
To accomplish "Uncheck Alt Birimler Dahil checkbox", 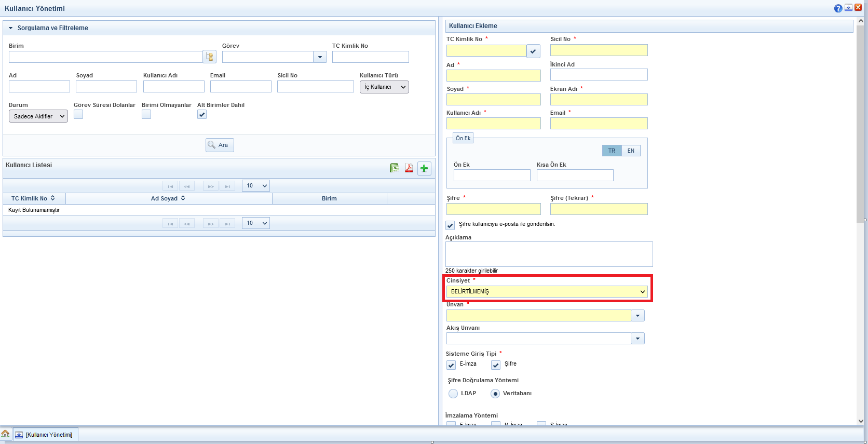I will coord(202,114).
